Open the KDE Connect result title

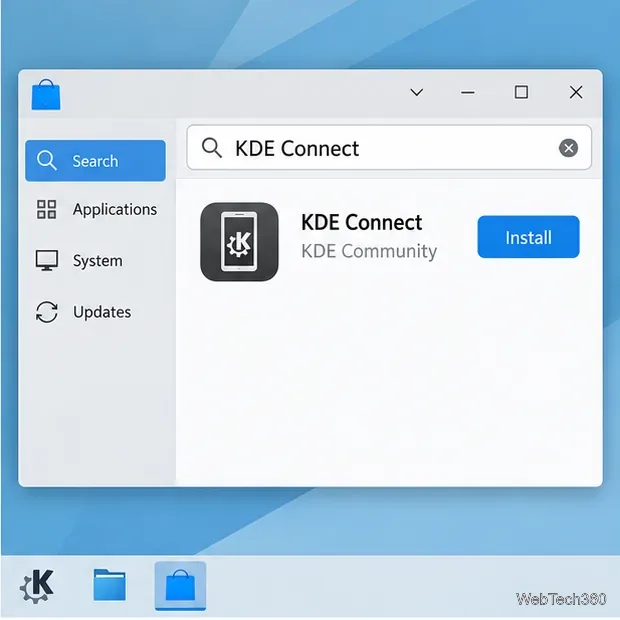click(x=361, y=222)
